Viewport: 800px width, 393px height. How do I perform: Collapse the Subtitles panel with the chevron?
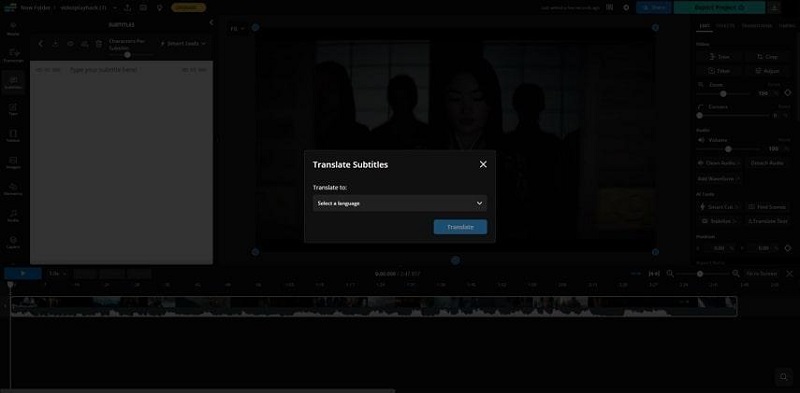coord(211,22)
